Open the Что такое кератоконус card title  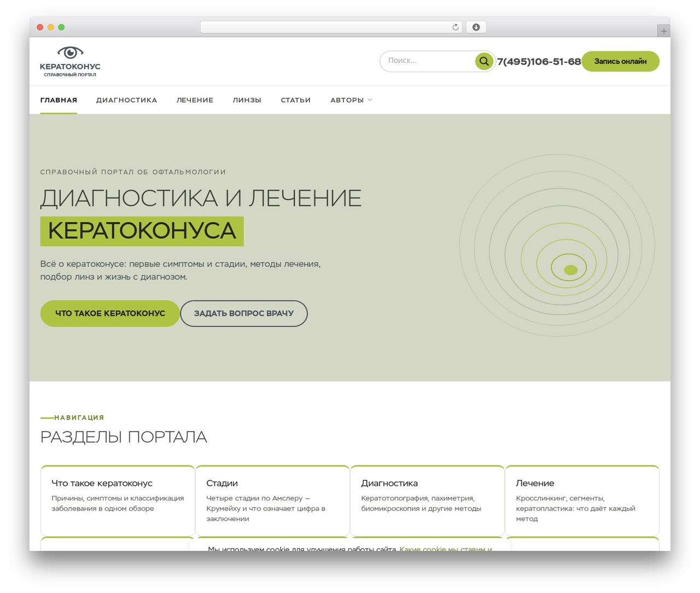(x=102, y=483)
